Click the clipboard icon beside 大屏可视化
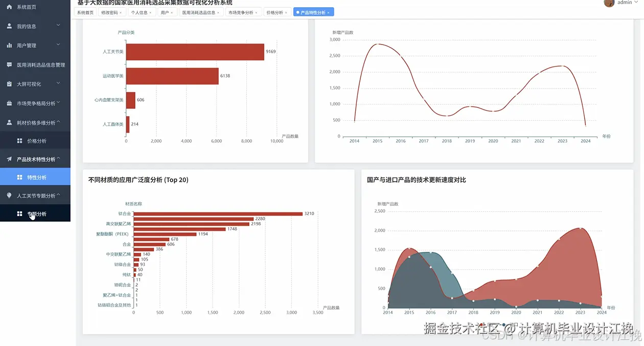The image size is (644, 346). pyautogui.click(x=9, y=84)
